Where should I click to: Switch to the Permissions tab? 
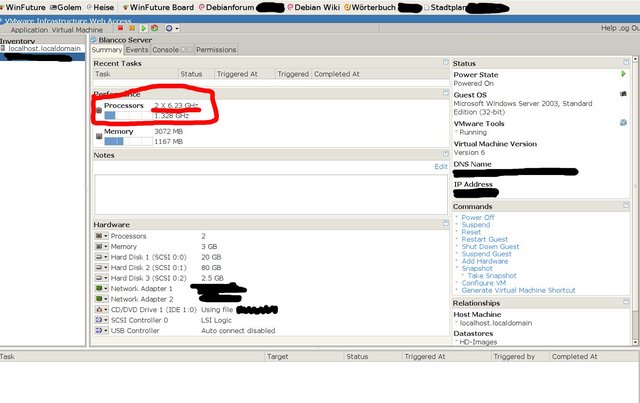coord(216,50)
